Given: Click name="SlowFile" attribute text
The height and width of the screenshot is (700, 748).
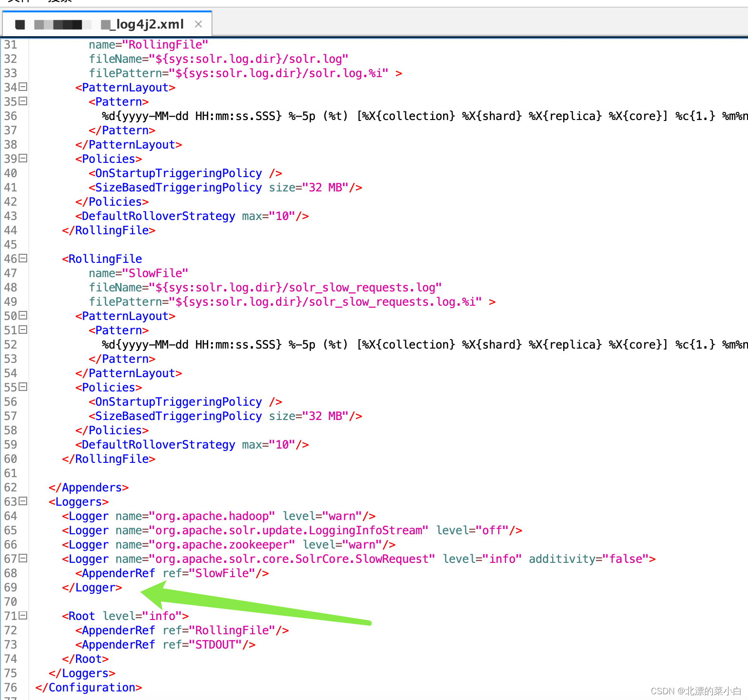Looking at the screenshot, I should 138,273.
